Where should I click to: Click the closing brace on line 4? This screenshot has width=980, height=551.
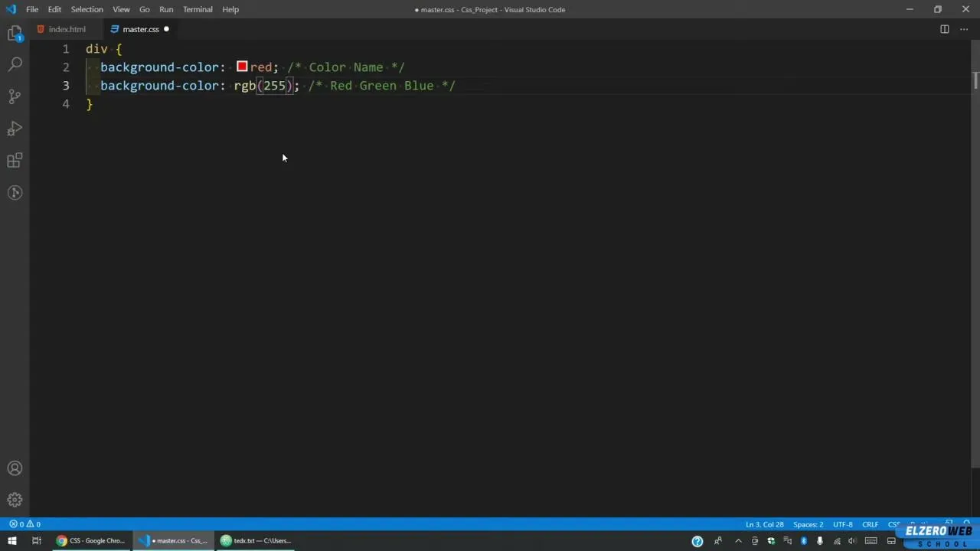point(90,104)
